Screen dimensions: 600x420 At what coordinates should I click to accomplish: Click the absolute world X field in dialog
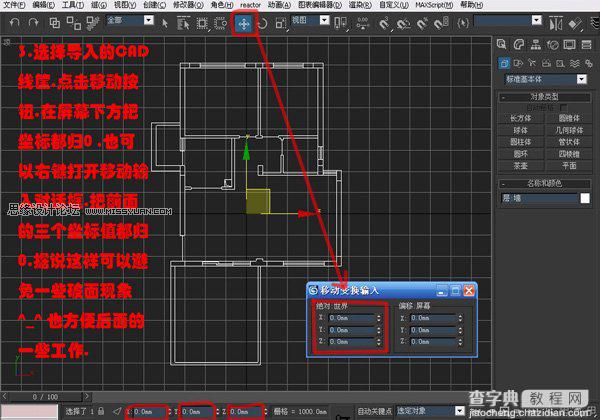pos(352,318)
